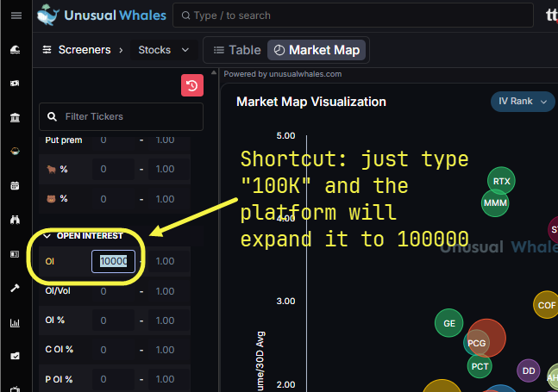
Task: Open the Stocks screener dropdown
Action: (x=163, y=50)
